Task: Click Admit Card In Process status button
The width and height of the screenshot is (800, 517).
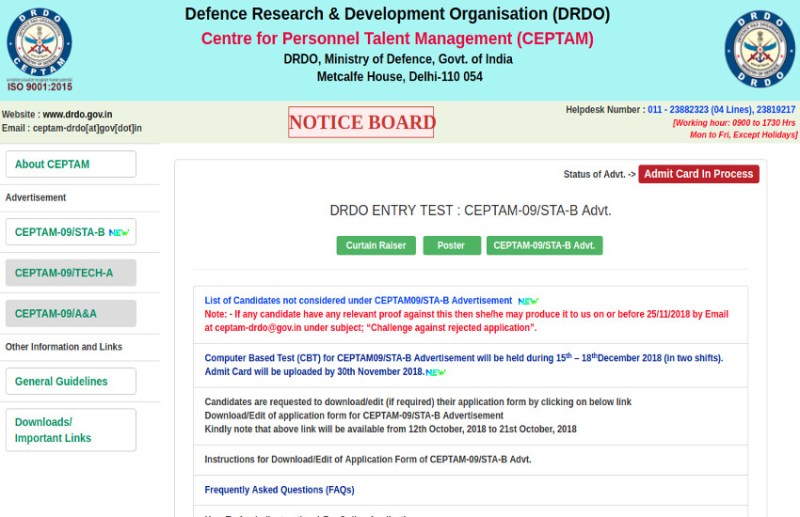Action: [x=698, y=174]
